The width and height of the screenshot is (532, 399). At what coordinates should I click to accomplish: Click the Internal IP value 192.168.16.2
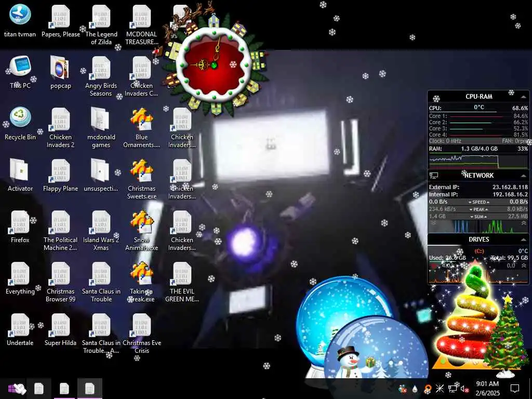510,194
